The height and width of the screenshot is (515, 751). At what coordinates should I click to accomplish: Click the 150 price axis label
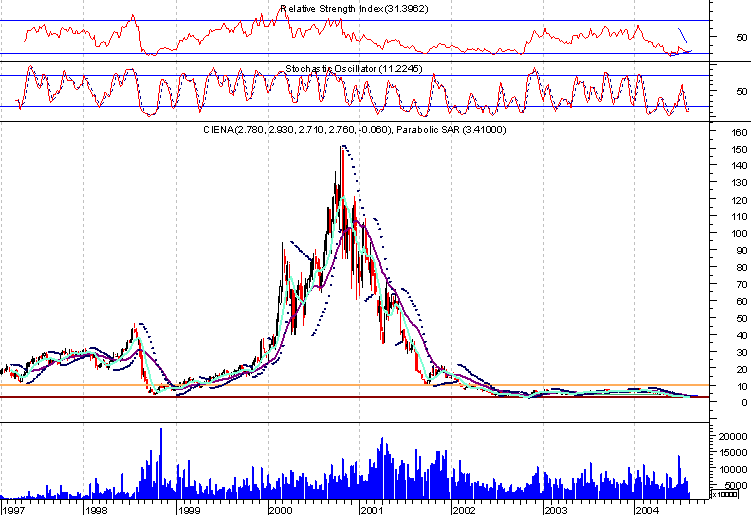[739, 149]
